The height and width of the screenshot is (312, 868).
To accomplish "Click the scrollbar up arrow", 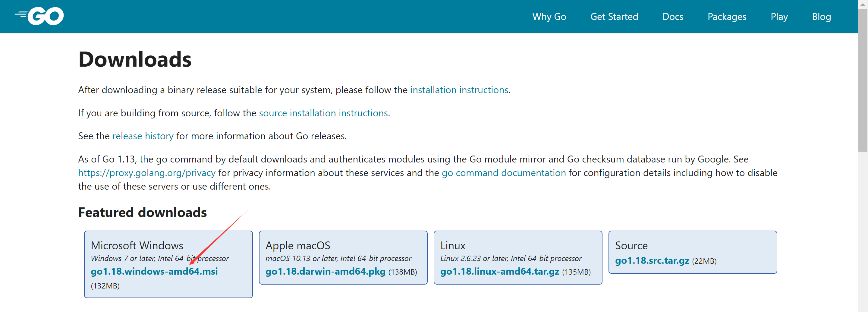I will tap(863, 5).
